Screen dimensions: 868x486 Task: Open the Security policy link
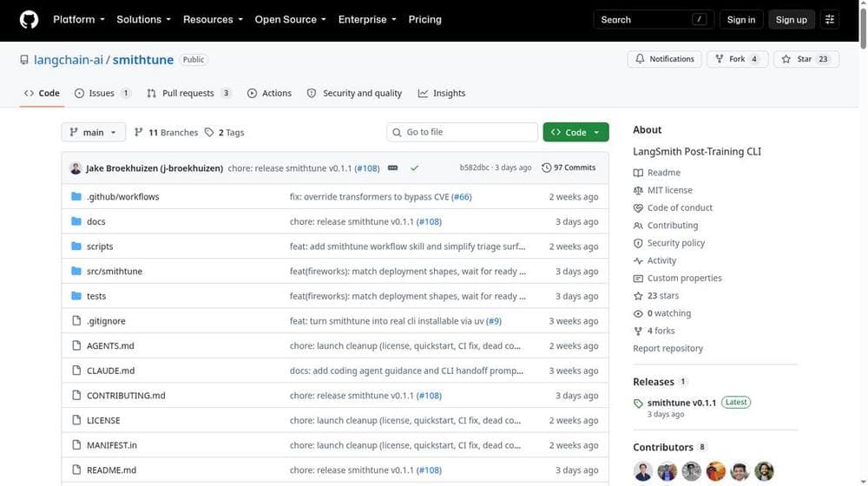pos(669,243)
